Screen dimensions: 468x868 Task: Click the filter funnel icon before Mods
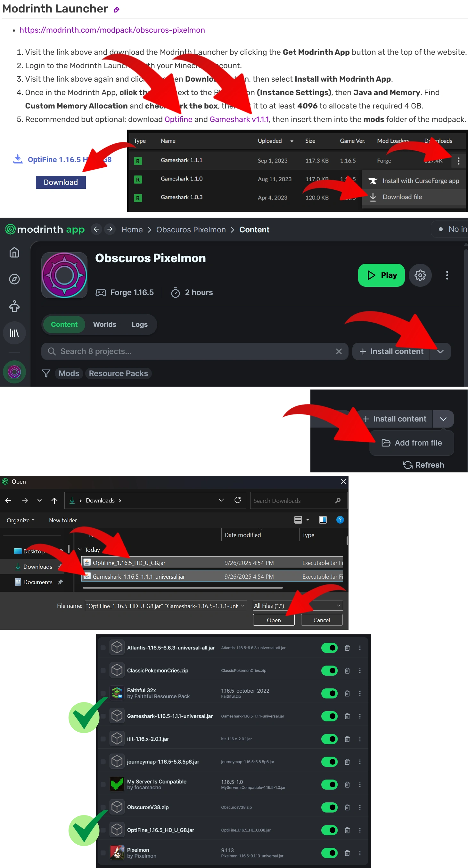tap(46, 373)
